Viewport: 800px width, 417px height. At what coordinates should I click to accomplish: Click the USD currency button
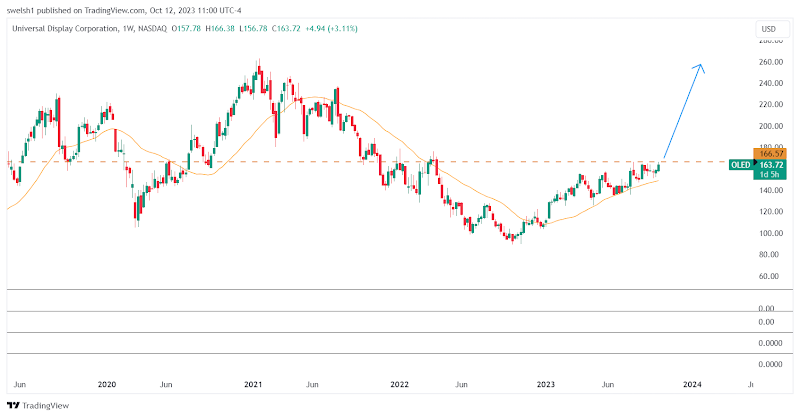pyautogui.click(x=771, y=29)
